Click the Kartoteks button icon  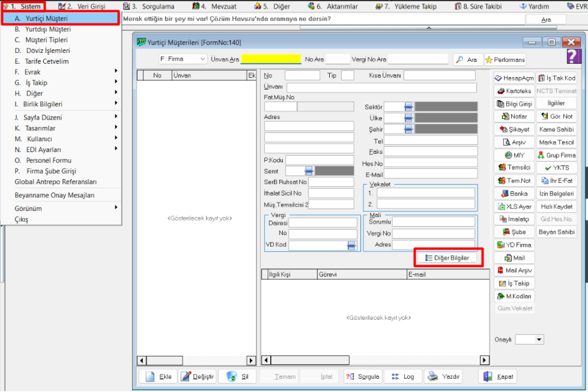pos(501,91)
